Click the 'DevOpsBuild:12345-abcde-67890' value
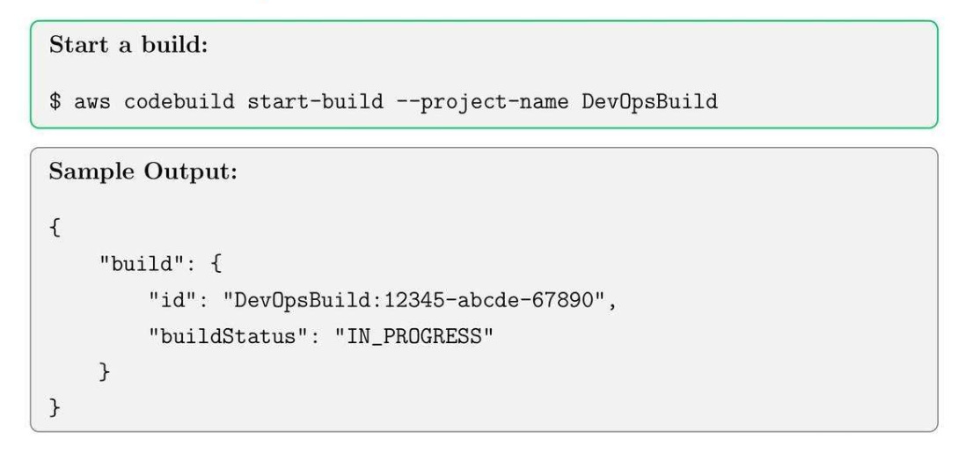The height and width of the screenshot is (454, 980). click(x=424, y=304)
